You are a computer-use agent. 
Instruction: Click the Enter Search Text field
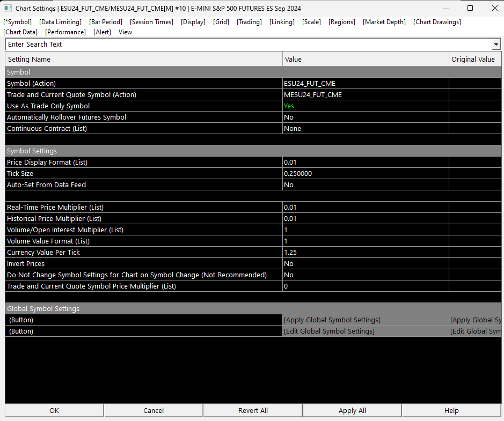[248, 45]
